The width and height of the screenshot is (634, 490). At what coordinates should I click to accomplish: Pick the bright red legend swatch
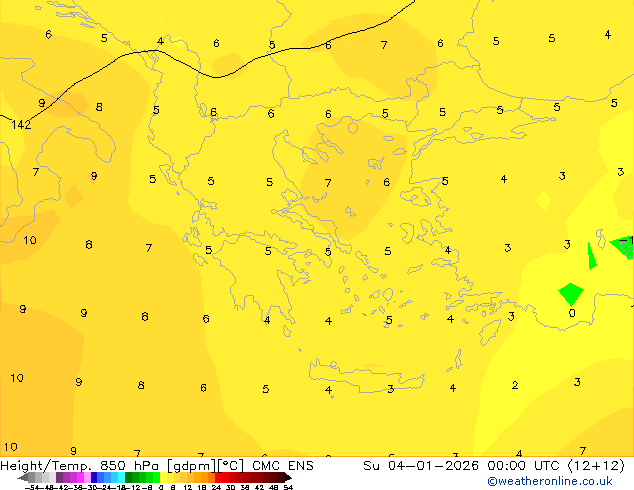218,477
